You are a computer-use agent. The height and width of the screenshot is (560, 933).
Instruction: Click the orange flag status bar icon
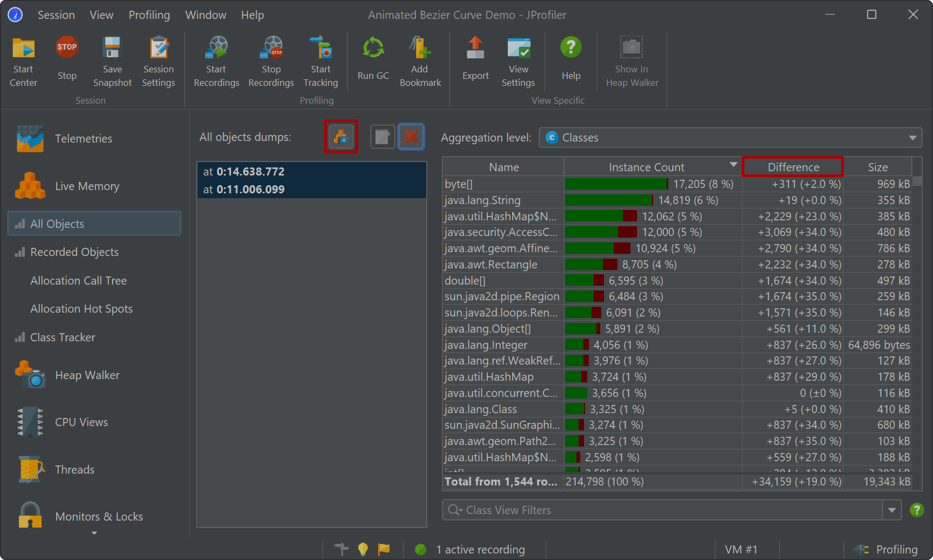[384, 549]
